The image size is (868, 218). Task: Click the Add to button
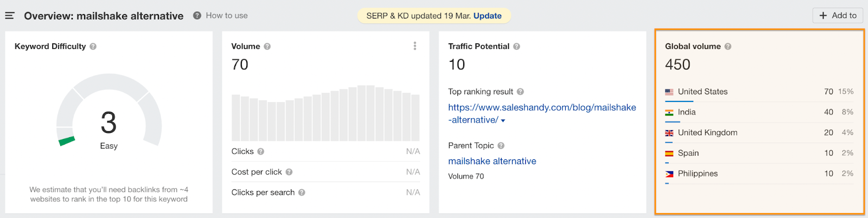[838, 15]
